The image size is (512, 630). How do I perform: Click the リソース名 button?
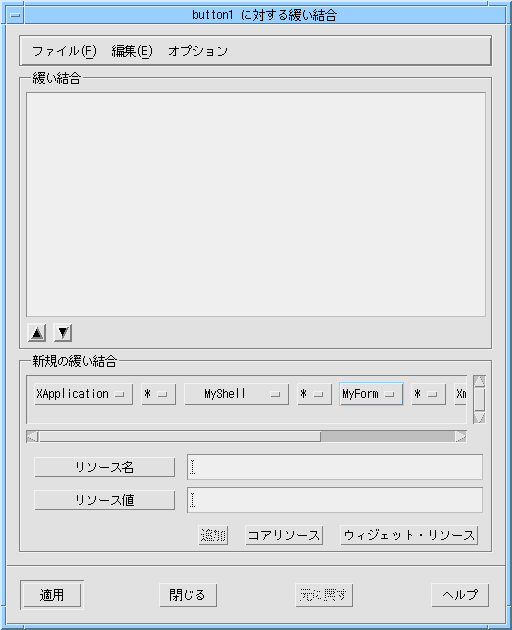click(x=104, y=467)
